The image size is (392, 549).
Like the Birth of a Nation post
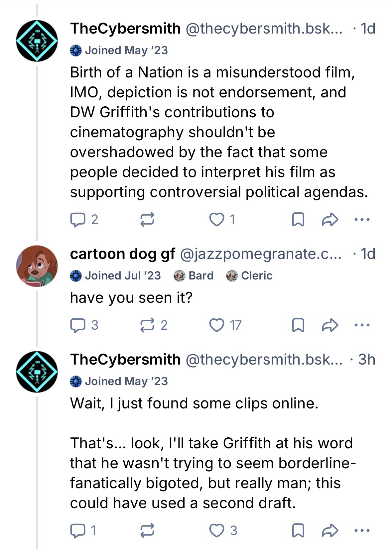(217, 219)
